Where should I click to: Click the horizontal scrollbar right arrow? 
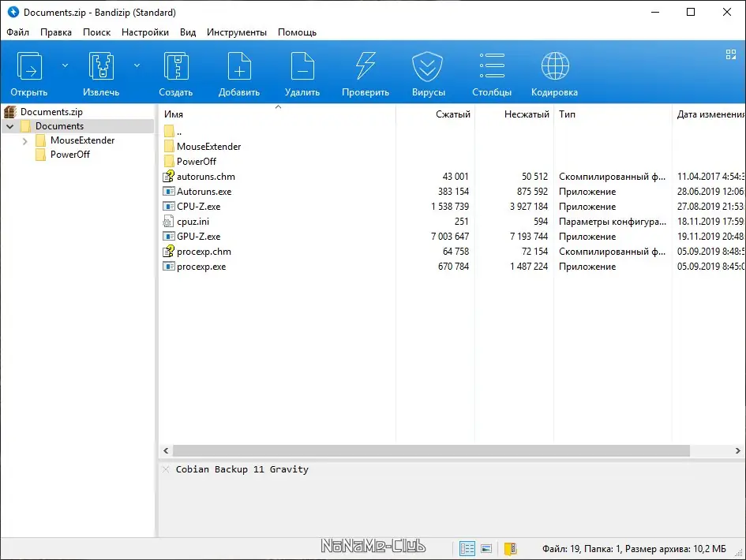coord(738,450)
